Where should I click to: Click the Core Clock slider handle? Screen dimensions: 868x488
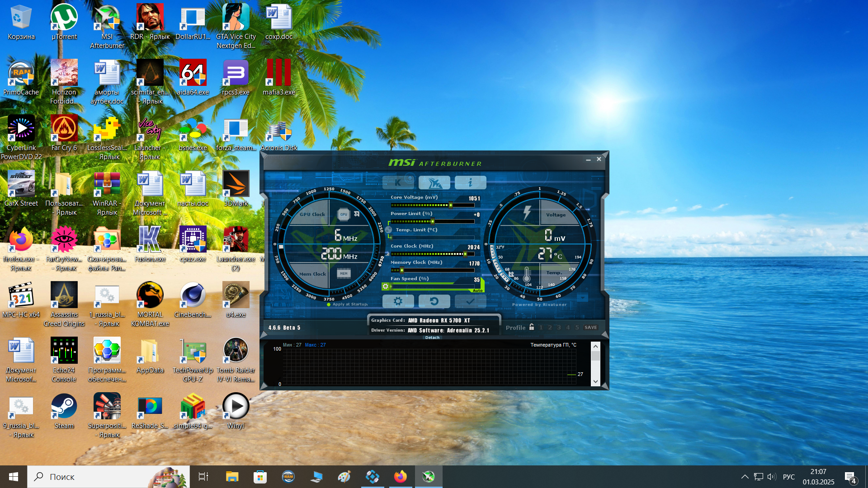[465, 254]
